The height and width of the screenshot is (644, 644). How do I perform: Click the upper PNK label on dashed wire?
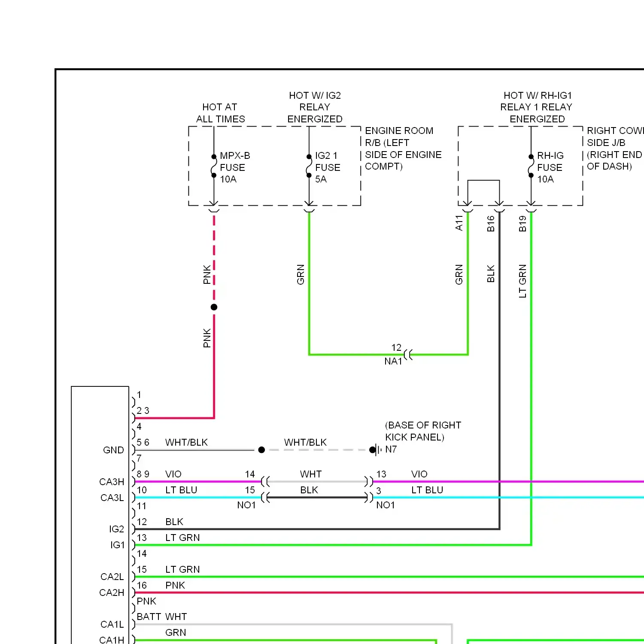point(207,274)
